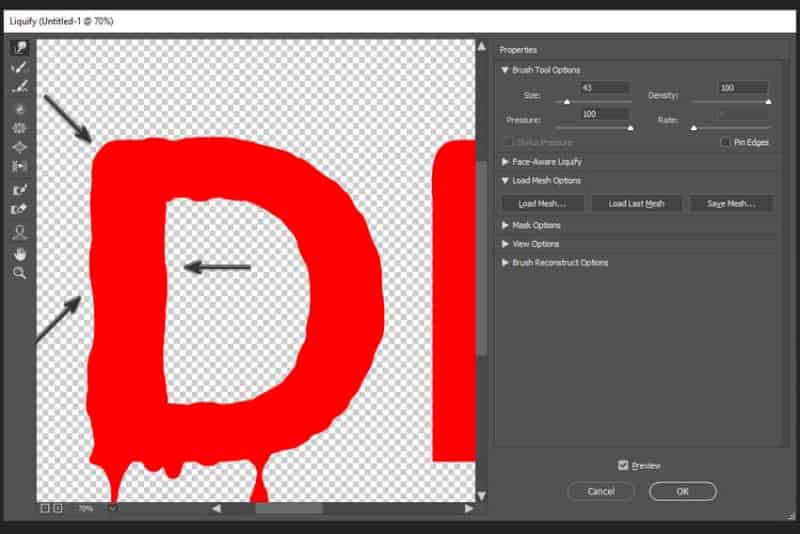Select the Pucker tool
The image size is (800, 534).
pos(20,128)
